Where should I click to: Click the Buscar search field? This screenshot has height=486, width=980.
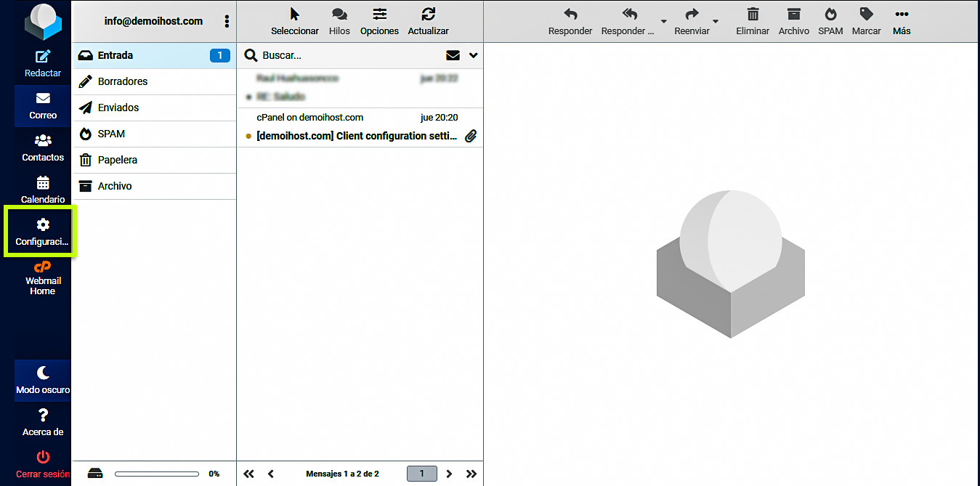click(349, 55)
